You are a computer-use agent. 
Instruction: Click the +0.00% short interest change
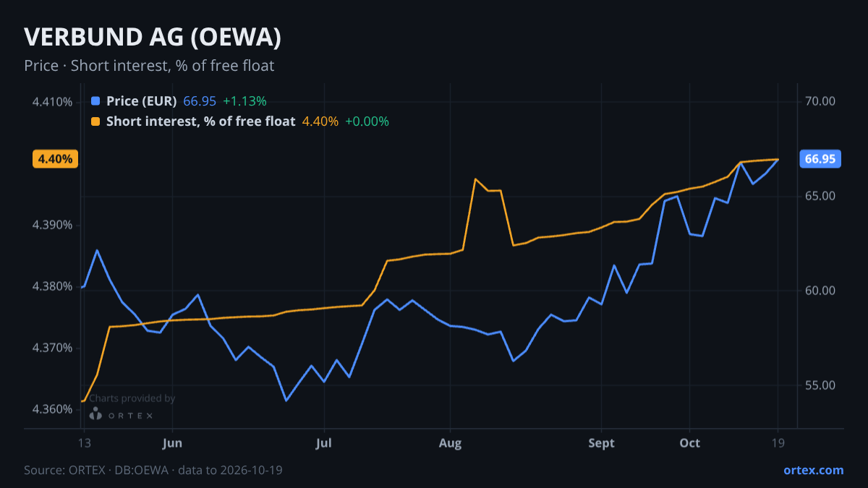367,121
